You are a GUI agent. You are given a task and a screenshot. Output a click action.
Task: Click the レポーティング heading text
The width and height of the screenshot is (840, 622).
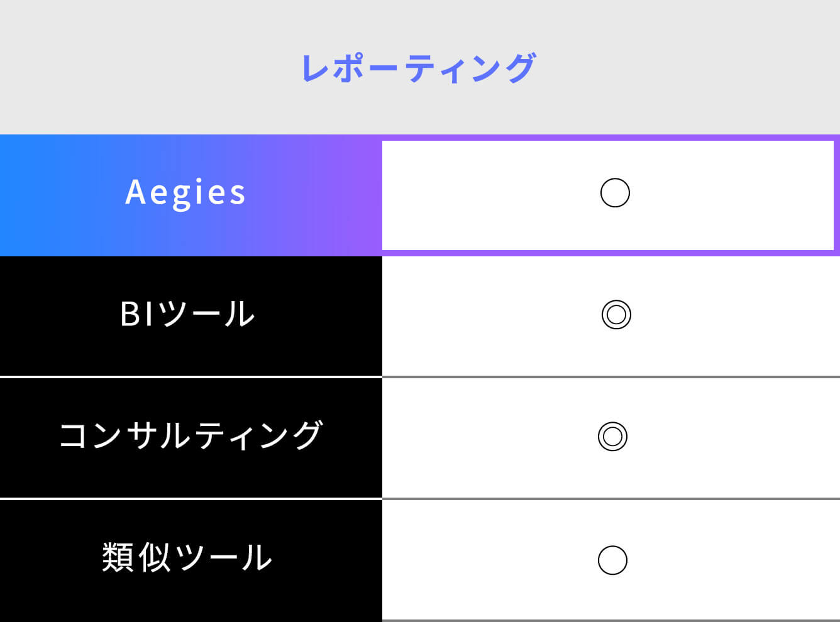click(x=419, y=68)
